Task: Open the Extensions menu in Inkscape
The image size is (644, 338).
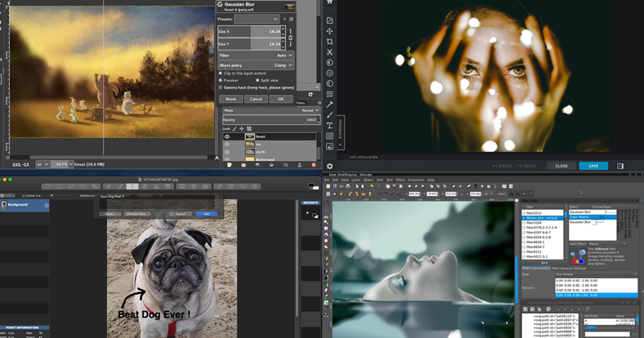Action: pos(415,180)
